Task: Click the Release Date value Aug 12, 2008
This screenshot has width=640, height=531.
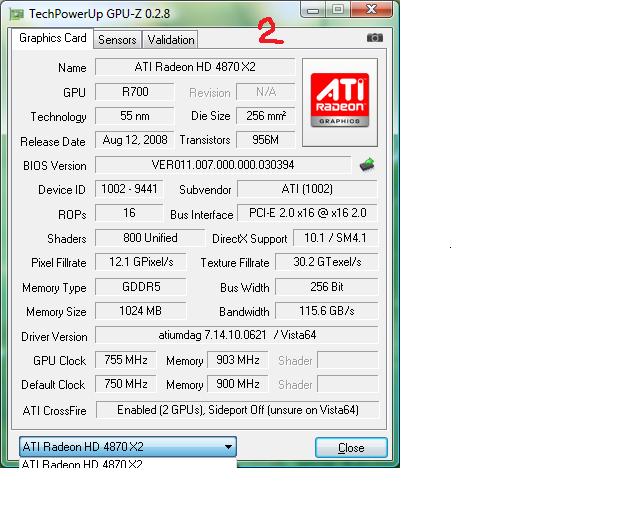Action: click(134, 140)
